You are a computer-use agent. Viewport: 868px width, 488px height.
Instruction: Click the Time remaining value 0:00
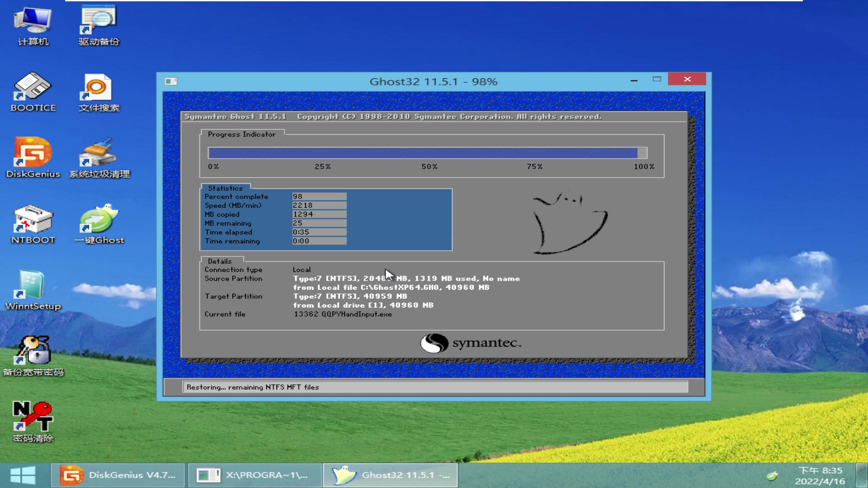[x=319, y=241]
